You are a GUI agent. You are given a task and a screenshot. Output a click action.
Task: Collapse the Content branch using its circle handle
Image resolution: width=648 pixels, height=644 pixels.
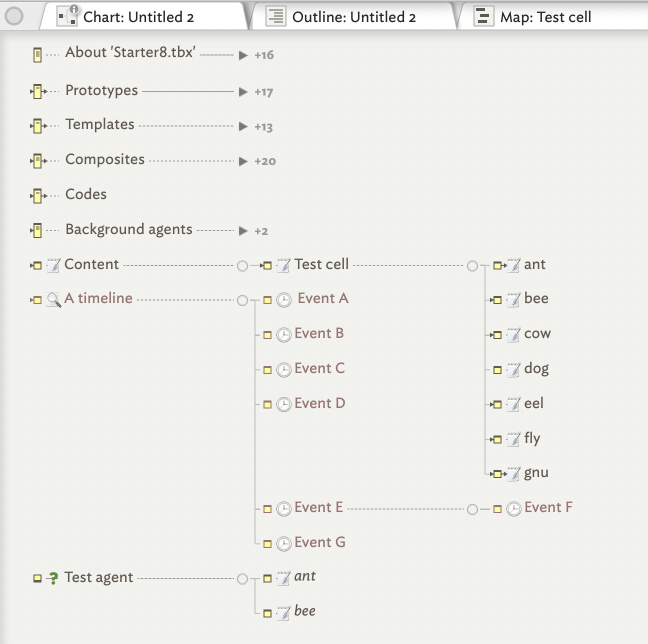[x=242, y=266]
